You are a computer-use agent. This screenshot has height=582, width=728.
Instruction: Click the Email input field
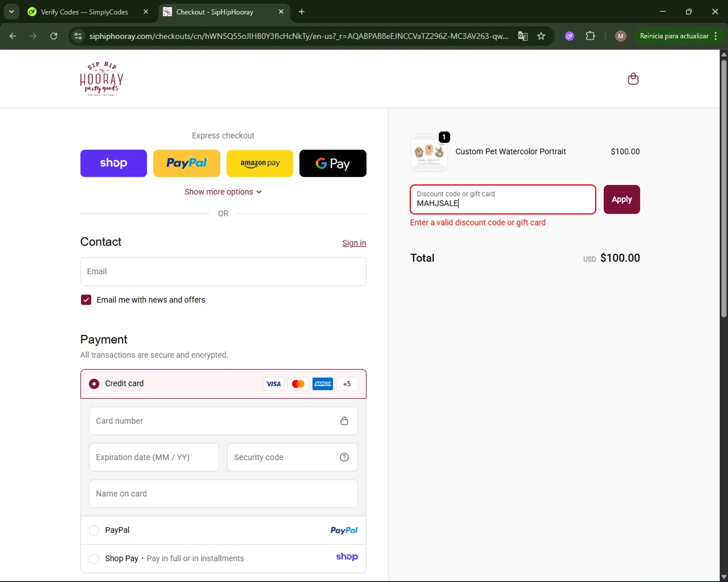click(223, 272)
